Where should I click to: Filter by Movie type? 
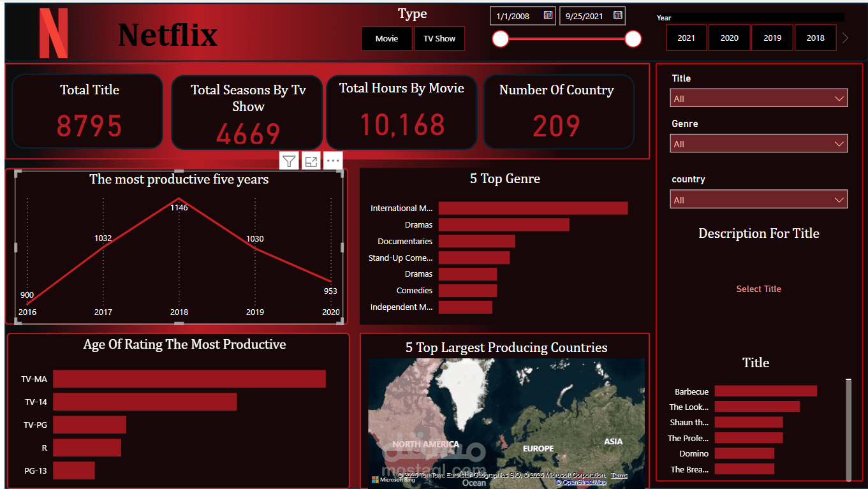coord(386,38)
